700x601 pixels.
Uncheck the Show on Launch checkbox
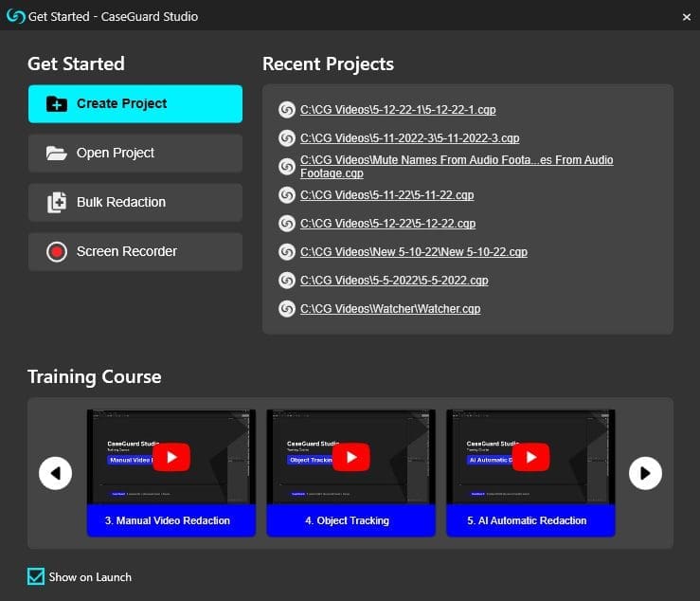point(36,576)
